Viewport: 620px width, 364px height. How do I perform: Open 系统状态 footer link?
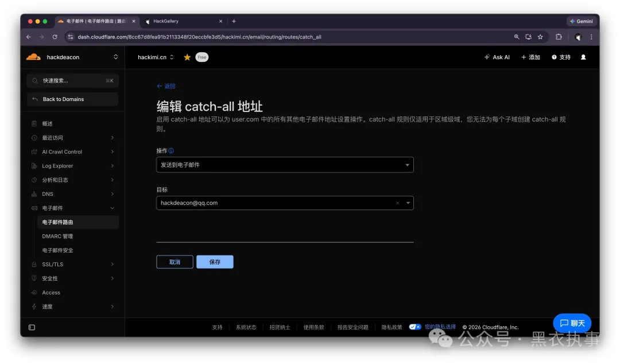tap(246, 328)
